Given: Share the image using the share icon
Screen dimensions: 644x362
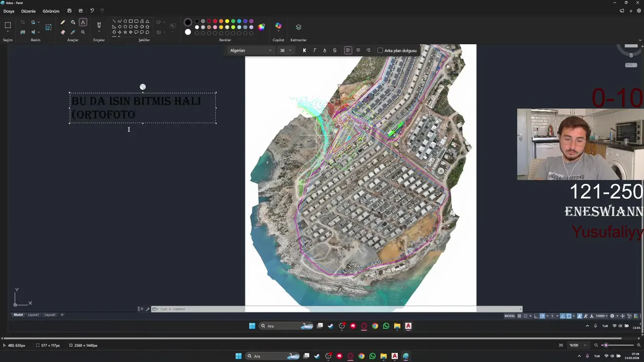Looking at the screenshot, I should (80, 11).
